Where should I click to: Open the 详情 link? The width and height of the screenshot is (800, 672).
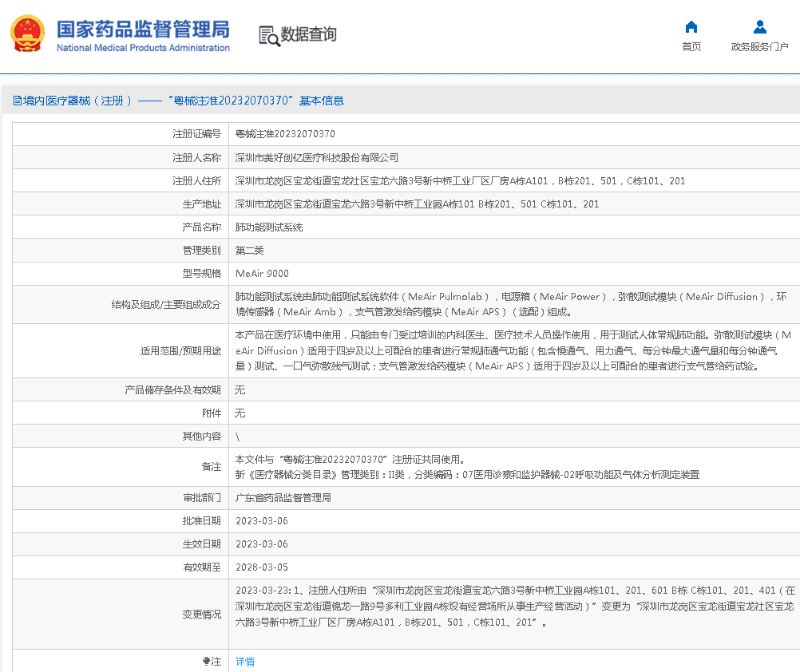(245, 662)
